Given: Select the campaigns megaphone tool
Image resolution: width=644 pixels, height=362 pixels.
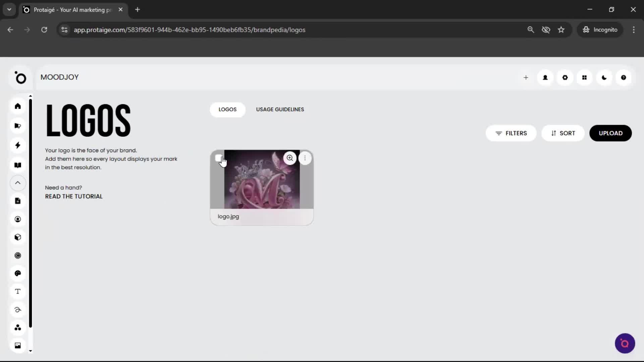Looking at the screenshot, I should click(17, 125).
